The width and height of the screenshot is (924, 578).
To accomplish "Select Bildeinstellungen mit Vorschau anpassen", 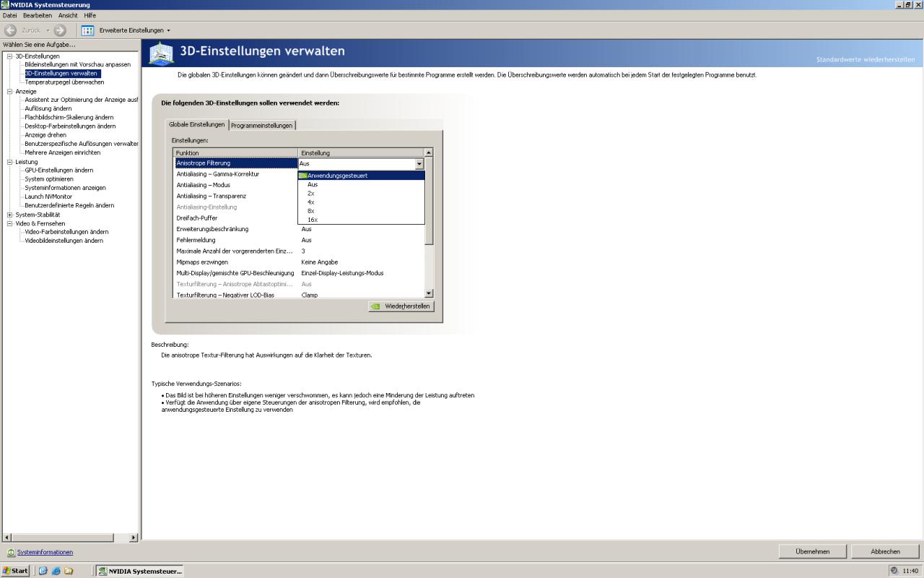I will (x=78, y=64).
